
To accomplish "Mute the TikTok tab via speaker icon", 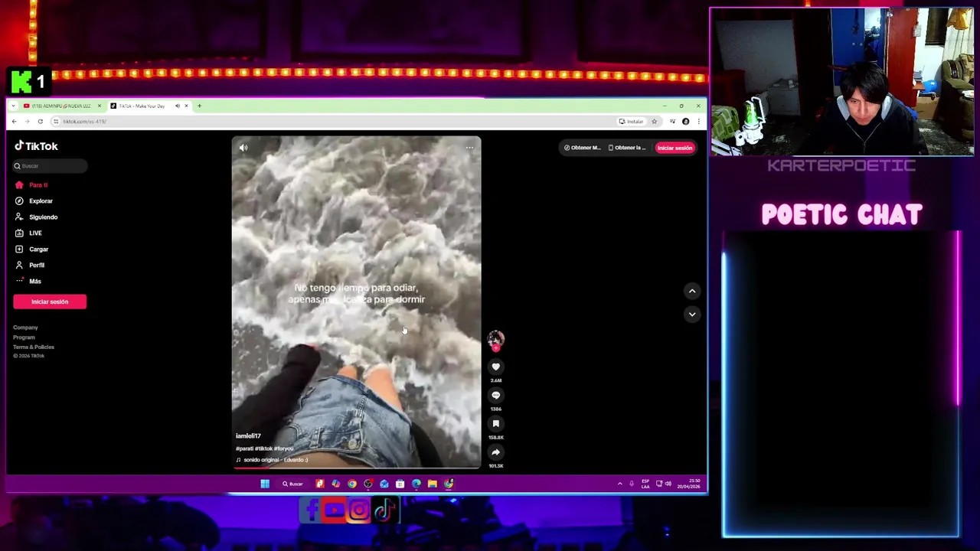I will tap(177, 106).
